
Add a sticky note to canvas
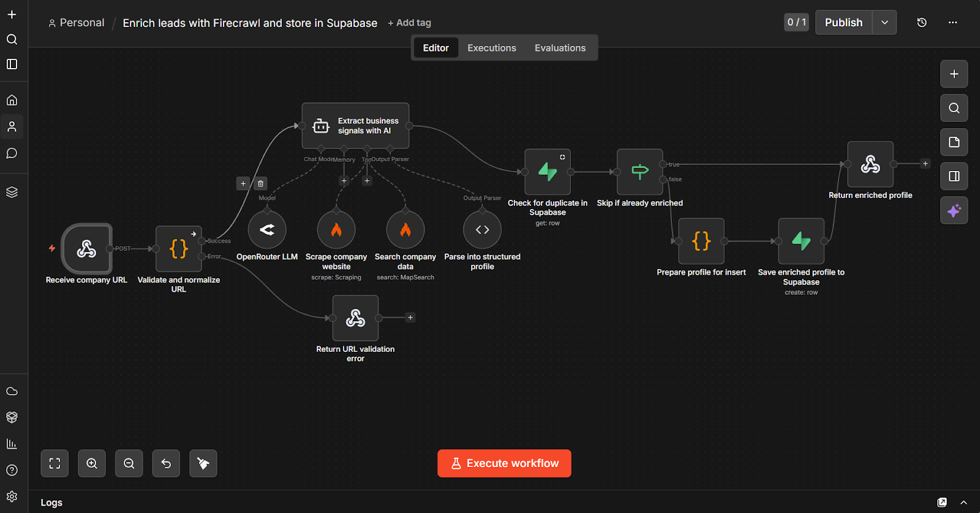tap(954, 142)
